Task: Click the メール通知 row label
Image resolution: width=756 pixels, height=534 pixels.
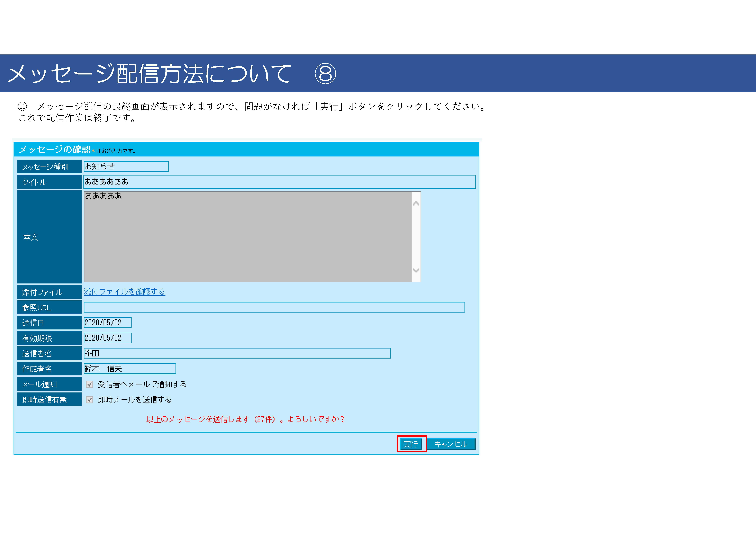Action: (x=49, y=384)
